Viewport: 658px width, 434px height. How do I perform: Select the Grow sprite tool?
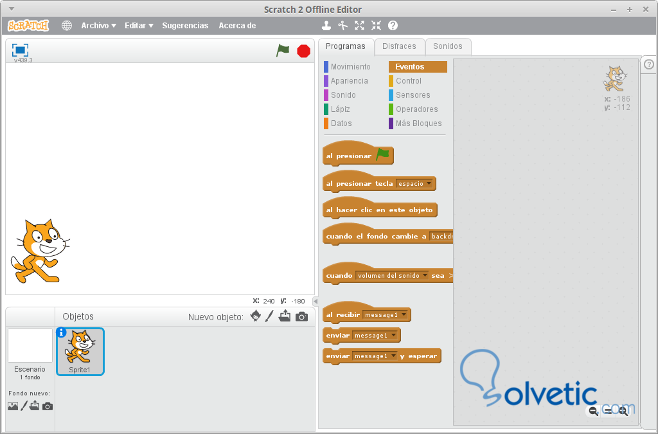(359, 26)
